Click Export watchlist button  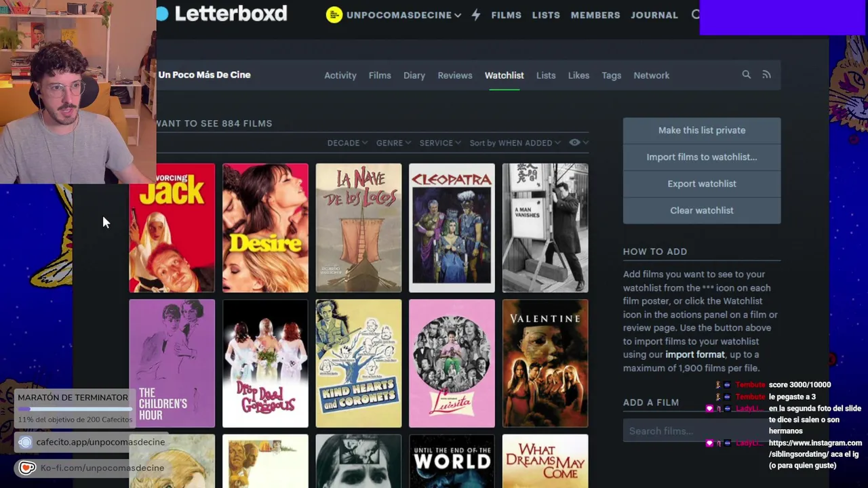point(702,184)
